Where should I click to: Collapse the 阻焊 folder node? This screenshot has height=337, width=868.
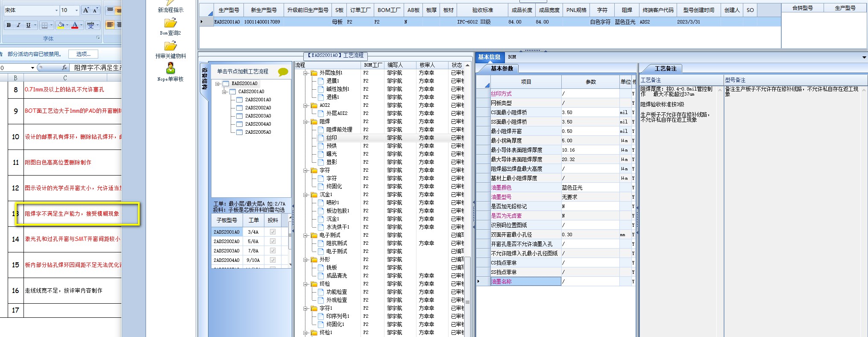tap(306, 122)
